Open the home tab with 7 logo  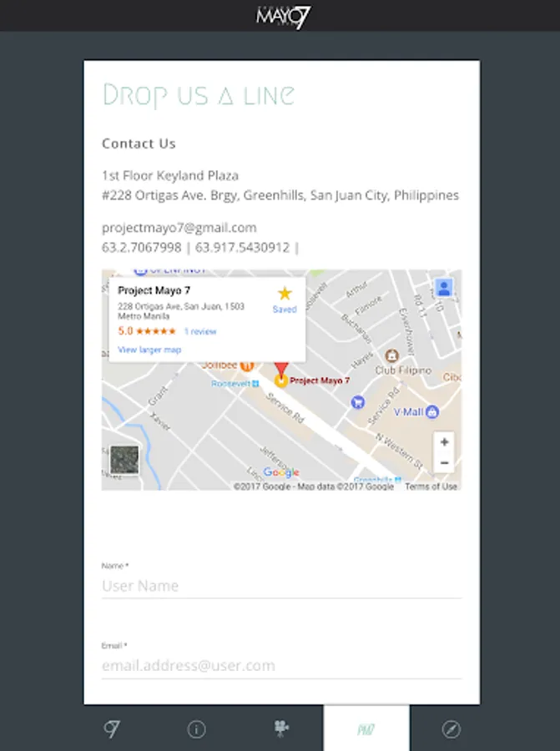[112, 728]
